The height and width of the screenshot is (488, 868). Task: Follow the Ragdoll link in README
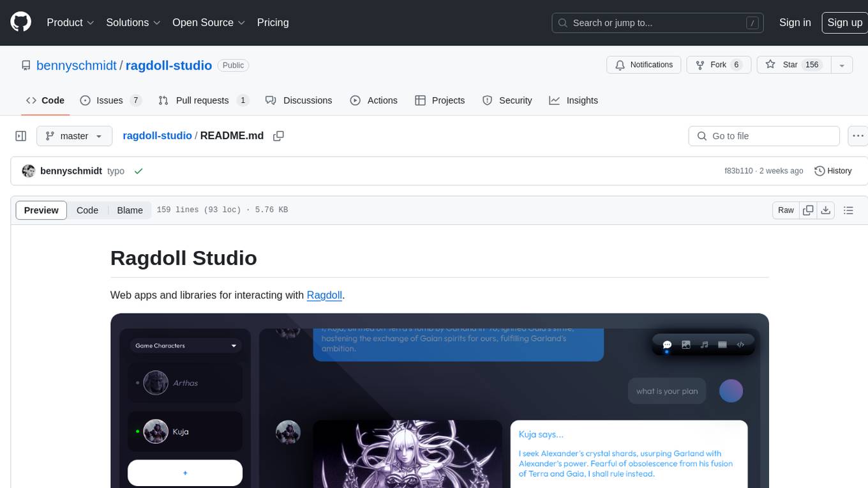[324, 295]
